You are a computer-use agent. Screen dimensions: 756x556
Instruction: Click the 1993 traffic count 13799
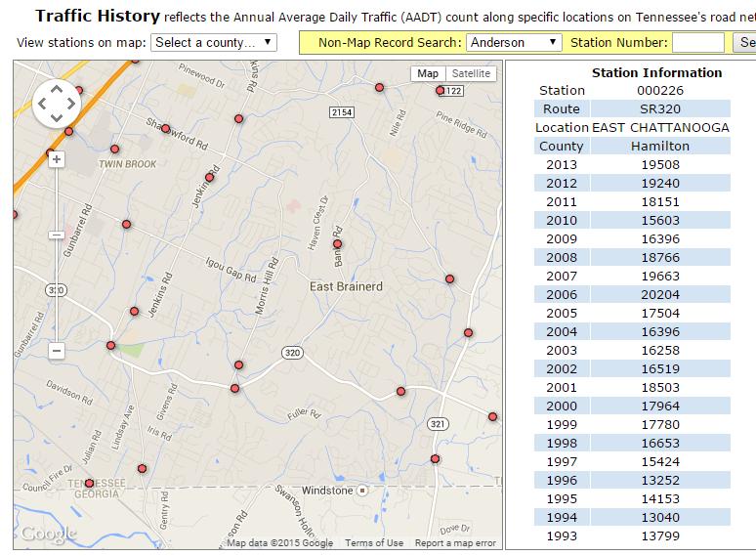(x=660, y=536)
